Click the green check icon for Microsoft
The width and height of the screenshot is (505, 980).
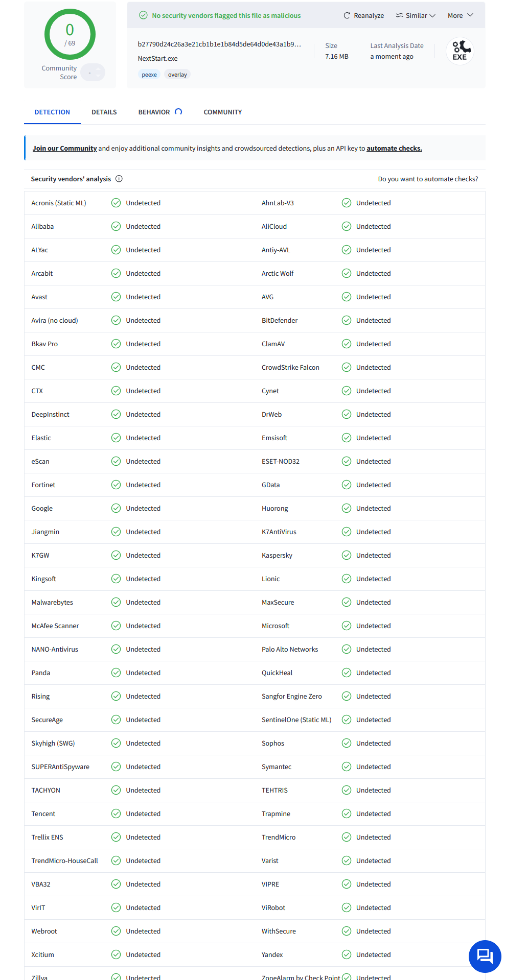pyautogui.click(x=347, y=626)
